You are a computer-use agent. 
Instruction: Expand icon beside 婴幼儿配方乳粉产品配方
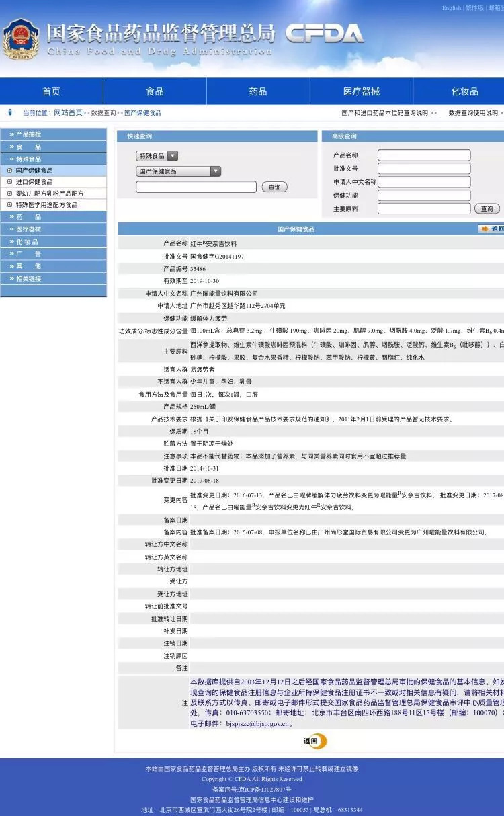9,194
